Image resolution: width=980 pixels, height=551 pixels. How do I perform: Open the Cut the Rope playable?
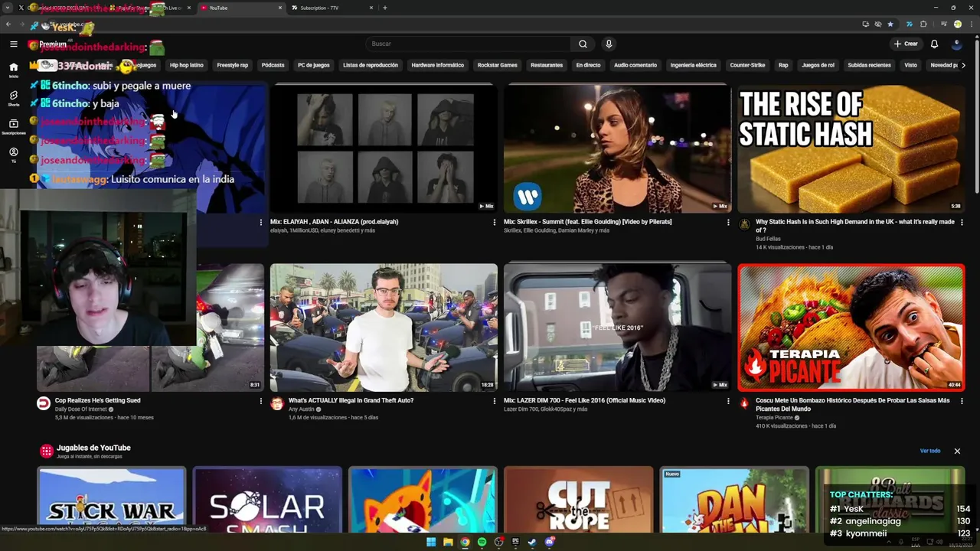(x=578, y=500)
